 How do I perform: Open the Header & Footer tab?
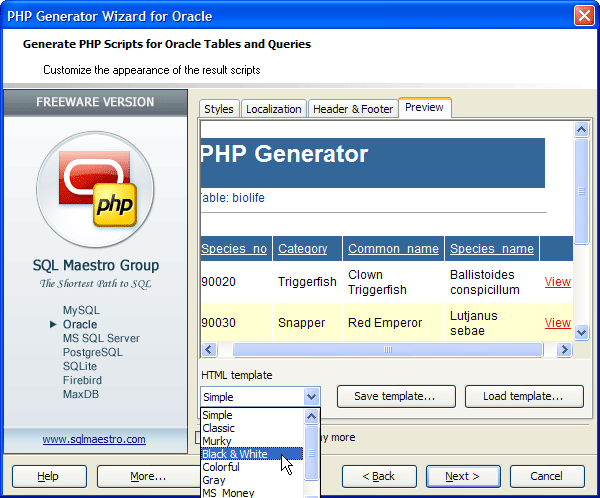click(x=353, y=109)
